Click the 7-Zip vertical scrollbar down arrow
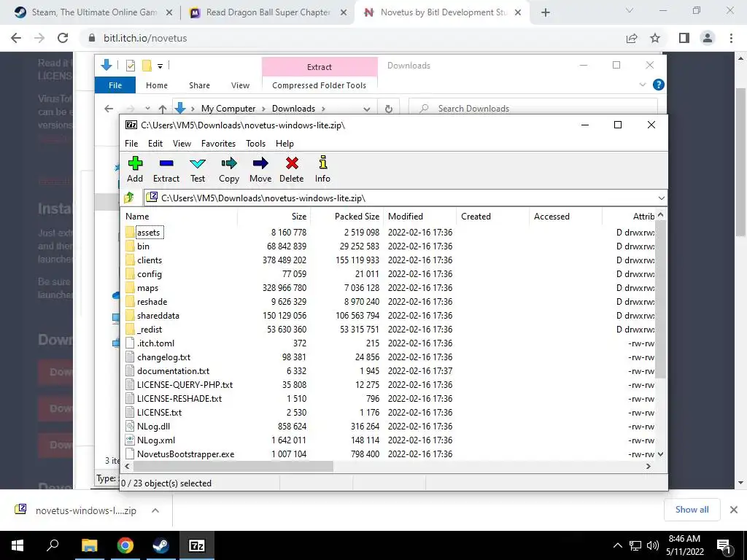The height and width of the screenshot is (560, 747). point(660,454)
